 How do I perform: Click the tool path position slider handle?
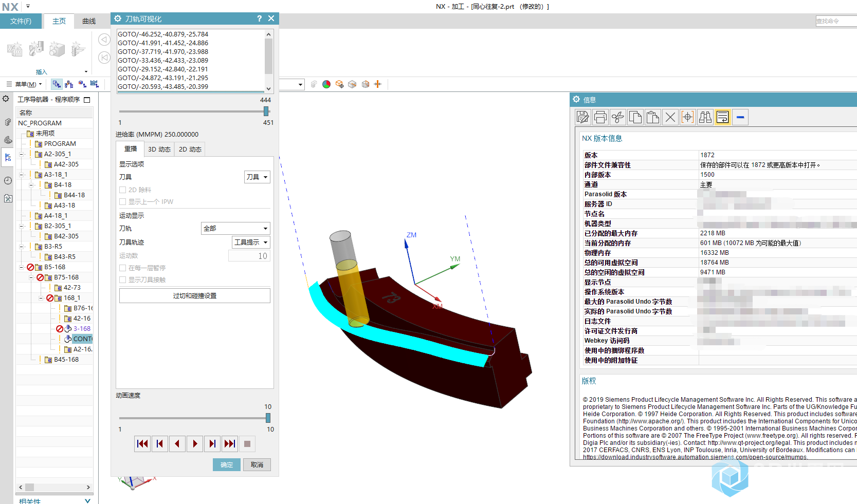coord(266,111)
